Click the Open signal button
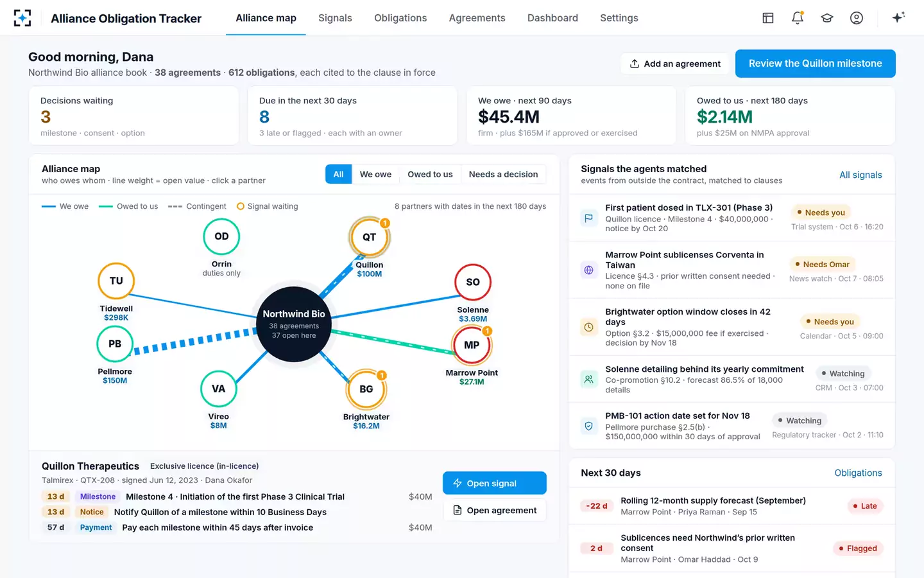924x578 pixels. point(494,483)
